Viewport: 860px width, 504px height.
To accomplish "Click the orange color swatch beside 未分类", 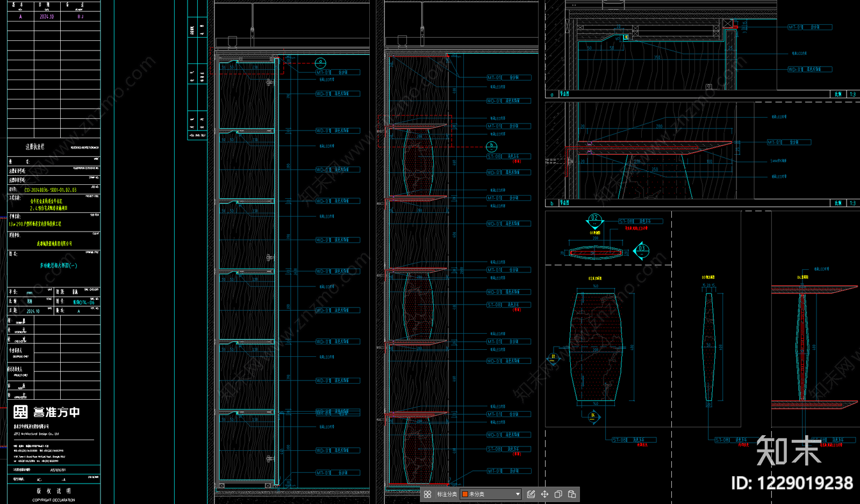I will 465,494.
